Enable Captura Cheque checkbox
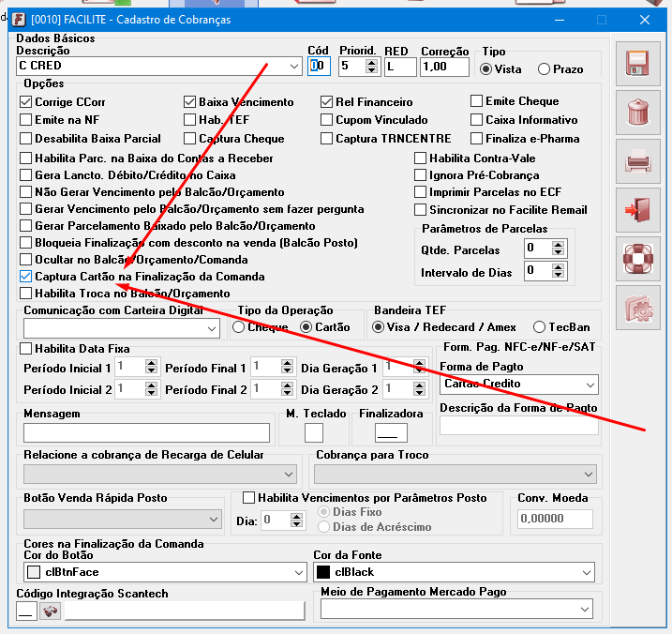The image size is (672, 634). point(189,139)
